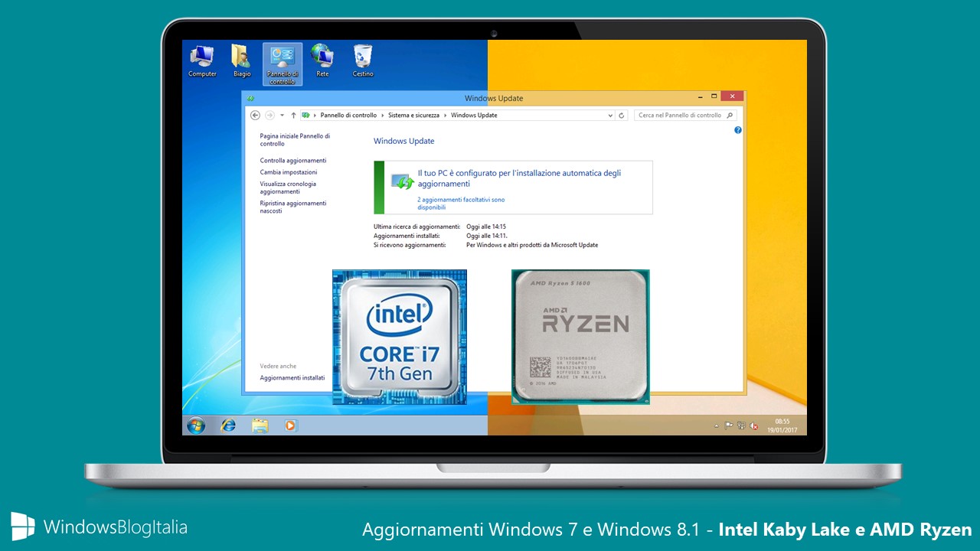Open the Biagio user folder icon
Screen dimensions: 980x551
[x=242, y=61]
